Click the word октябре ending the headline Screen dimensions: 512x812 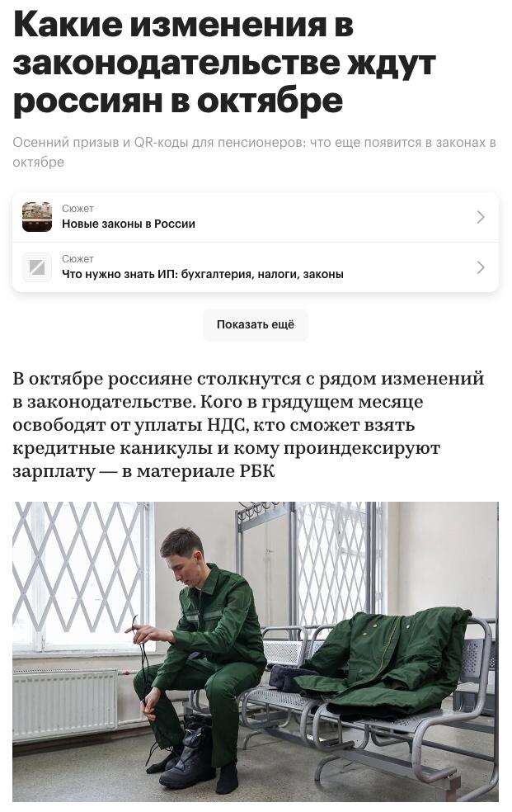[x=270, y=101]
